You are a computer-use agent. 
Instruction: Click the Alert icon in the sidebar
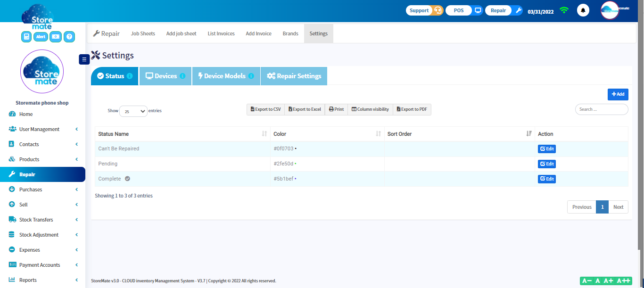tap(41, 36)
